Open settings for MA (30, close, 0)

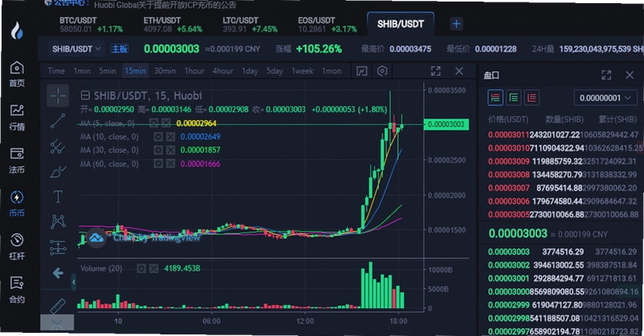158,150
